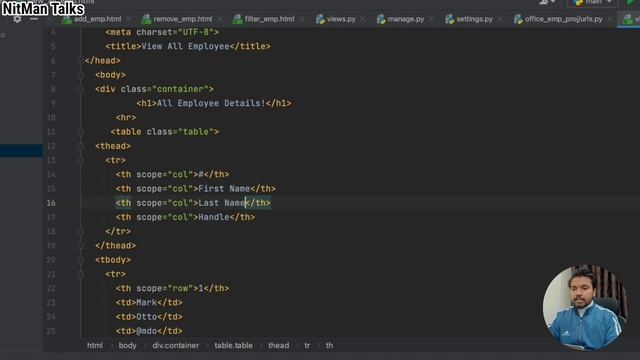This screenshot has height=360, width=640.
Task: Collapse the </tr> fold marker on line 18
Action: [x=80, y=231]
